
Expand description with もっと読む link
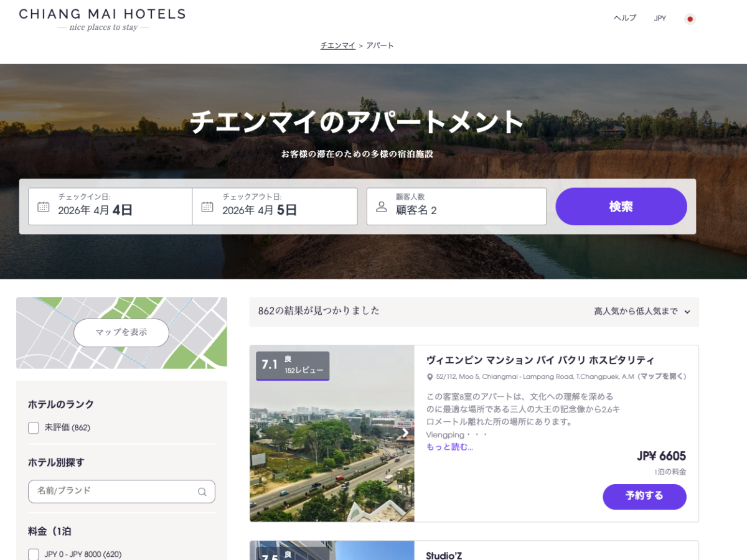tap(449, 447)
